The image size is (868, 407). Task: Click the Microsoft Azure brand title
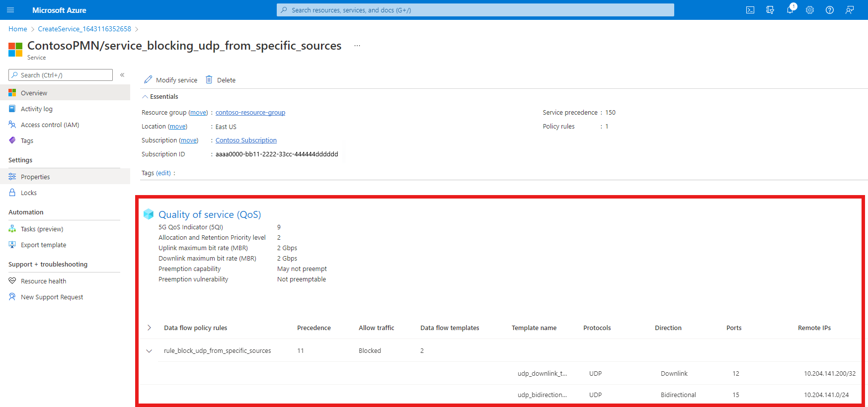click(59, 10)
